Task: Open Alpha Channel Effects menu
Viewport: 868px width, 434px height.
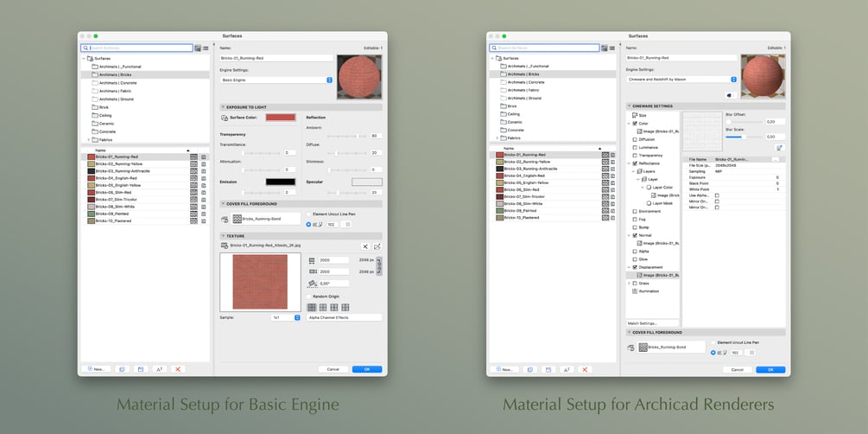Action: (x=345, y=317)
